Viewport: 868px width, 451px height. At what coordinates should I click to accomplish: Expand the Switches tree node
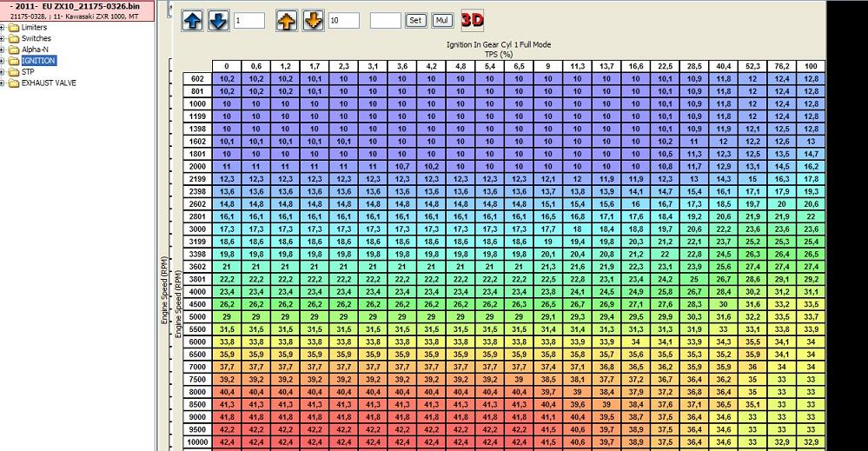[3, 39]
